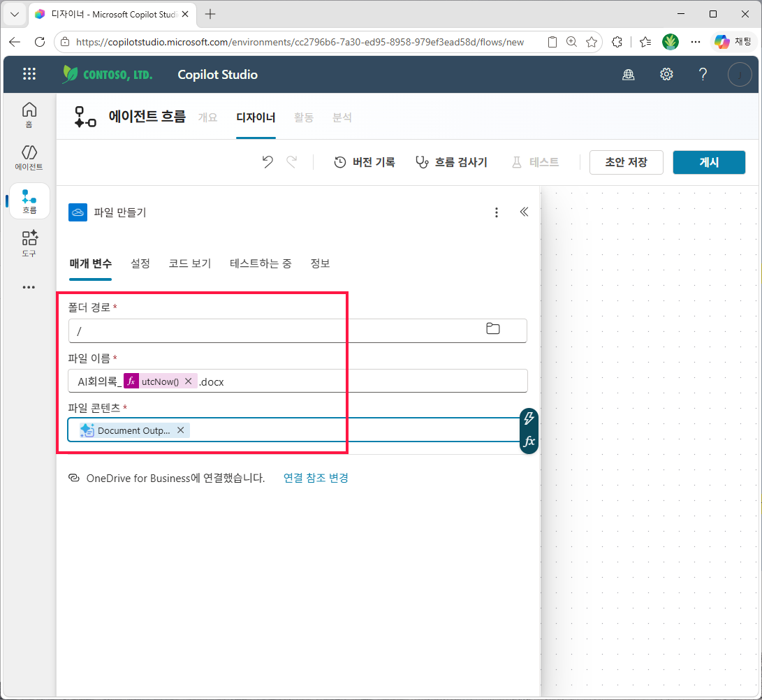Redo the last designer change

[x=291, y=162]
